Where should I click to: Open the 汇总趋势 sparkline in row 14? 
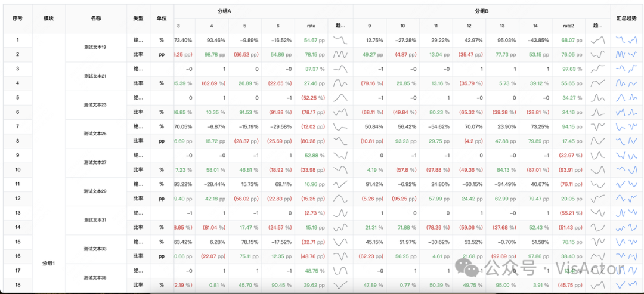[627, 227]
